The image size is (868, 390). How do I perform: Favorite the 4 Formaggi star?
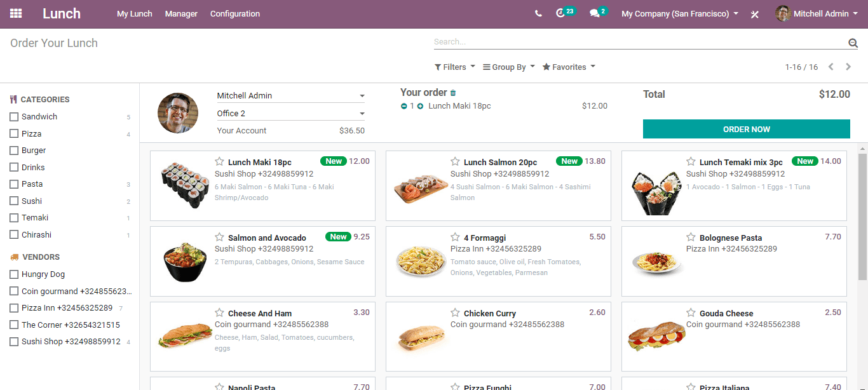click(x=455, y=237)
